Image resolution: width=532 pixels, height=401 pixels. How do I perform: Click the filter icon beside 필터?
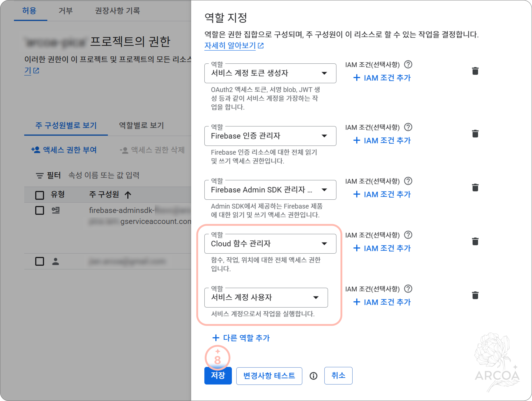[40, 176]
